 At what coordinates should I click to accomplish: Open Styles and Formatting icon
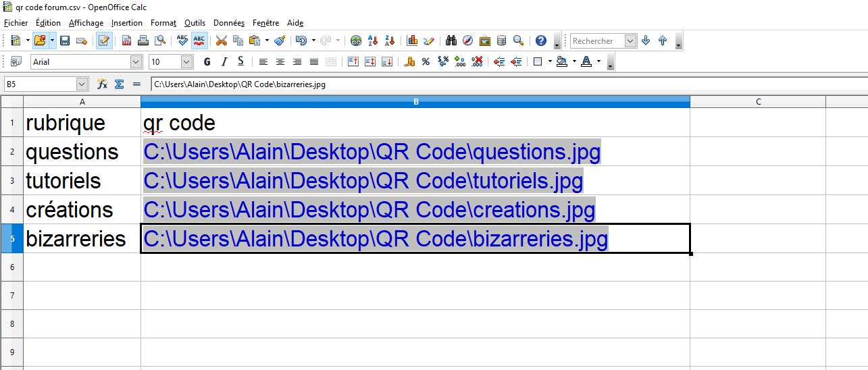(x=16, y=61)
